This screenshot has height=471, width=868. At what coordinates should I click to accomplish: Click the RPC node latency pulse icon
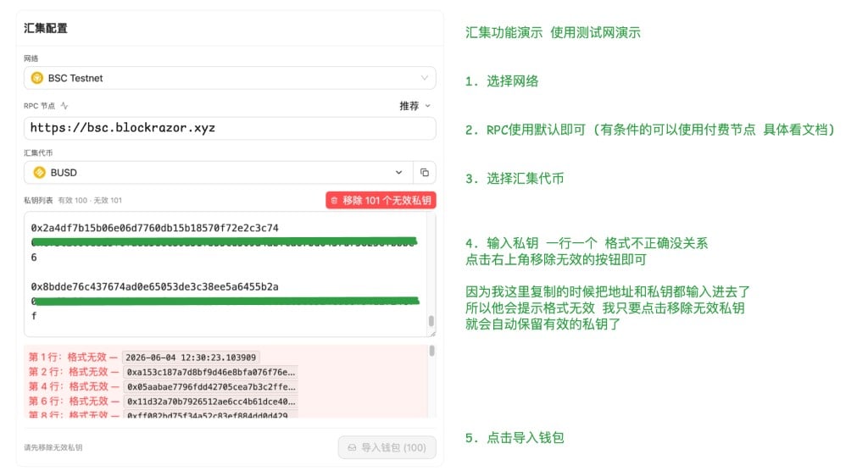pos(64,106)
